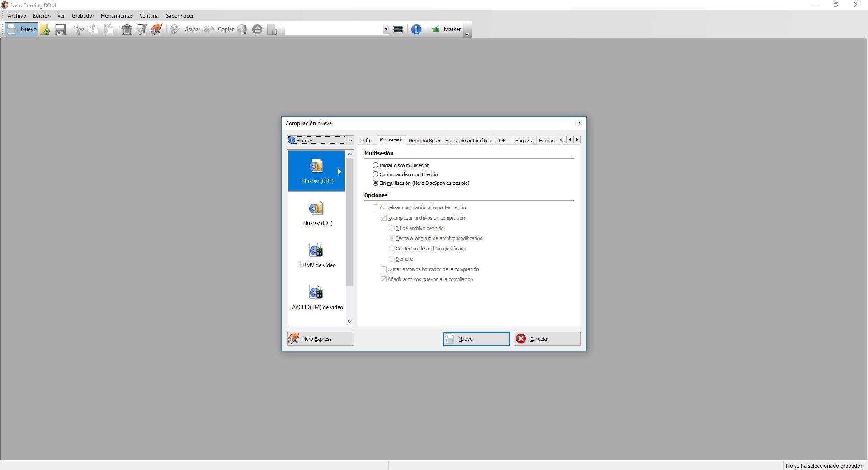This screenshot has height=470, width=868.
Task: Select the Blu-ray (ISO) compilation type
Action: (x=316, y=213)
